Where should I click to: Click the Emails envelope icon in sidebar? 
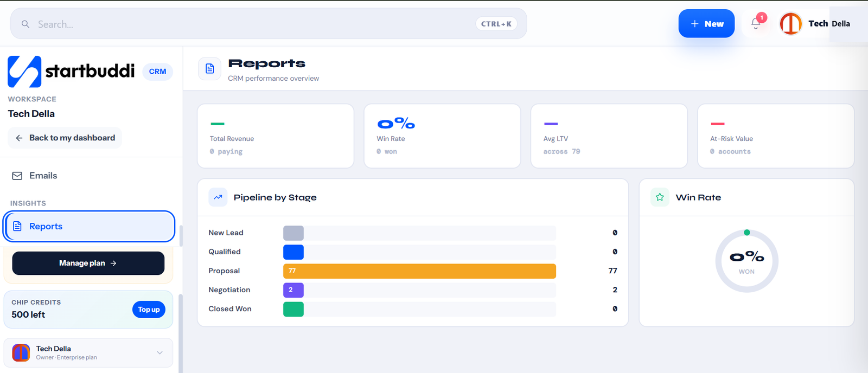pyautogui.click(x=17, y=176)
